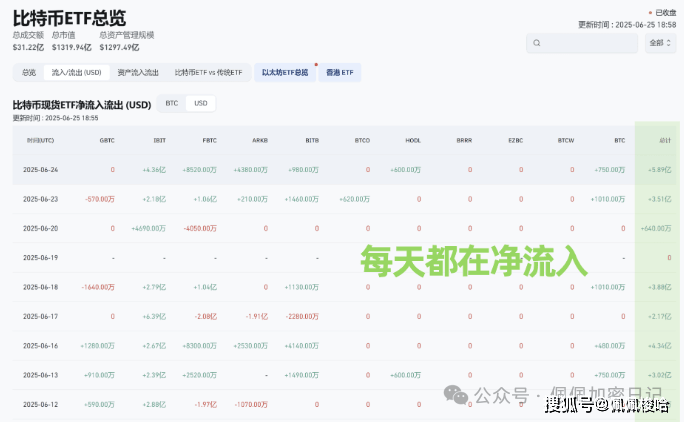Viewport: 684px width, 422px height.
Task: Click the -2.08亿 FBTC value
Action: pyautogui.click(x=205, y=316)
